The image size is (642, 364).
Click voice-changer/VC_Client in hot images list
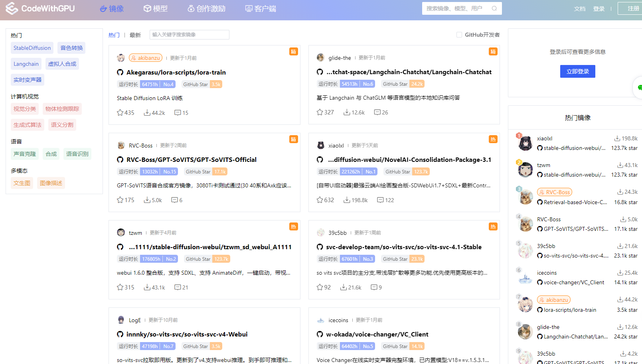574,283
